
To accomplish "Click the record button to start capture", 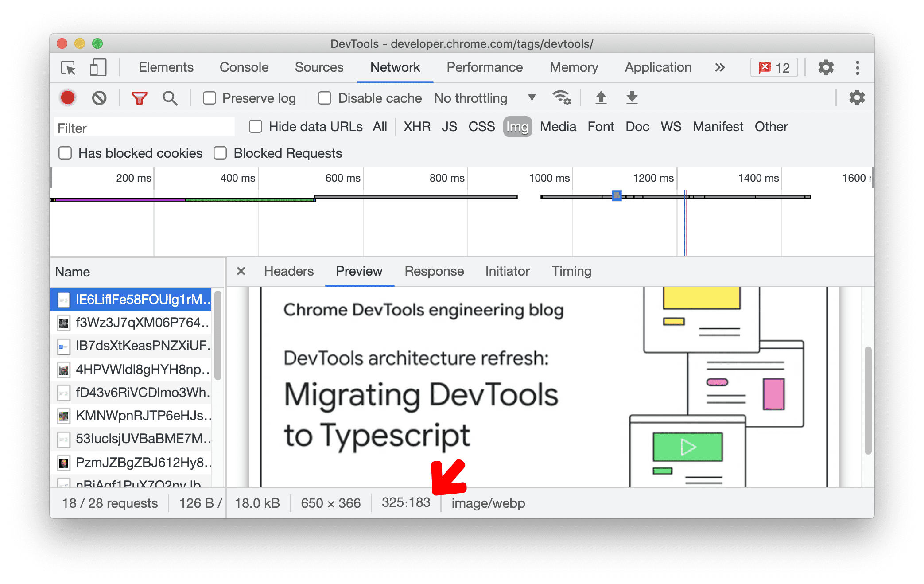I will pyautogui.click(x=67, y=98).
